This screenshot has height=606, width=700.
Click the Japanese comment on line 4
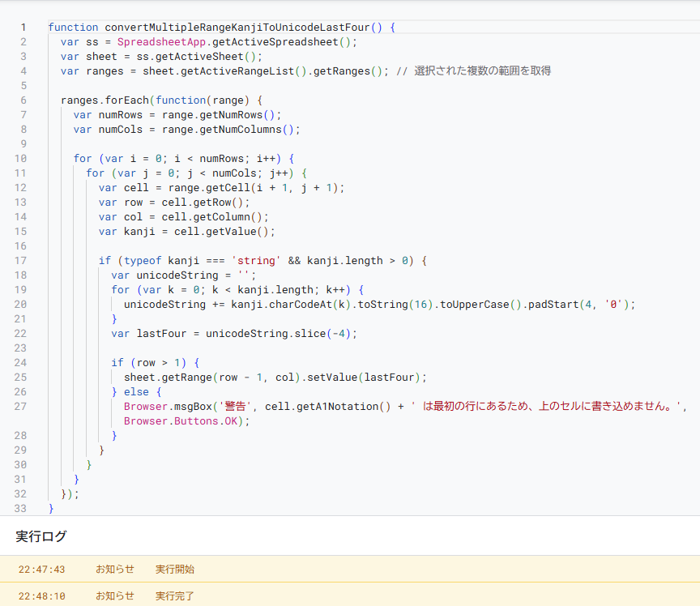[474, 71]
